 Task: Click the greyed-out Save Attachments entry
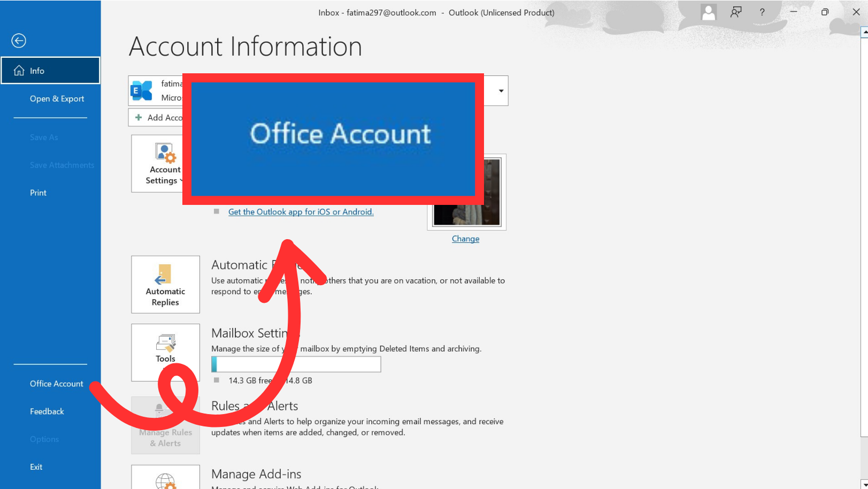(x=62, y=165)
